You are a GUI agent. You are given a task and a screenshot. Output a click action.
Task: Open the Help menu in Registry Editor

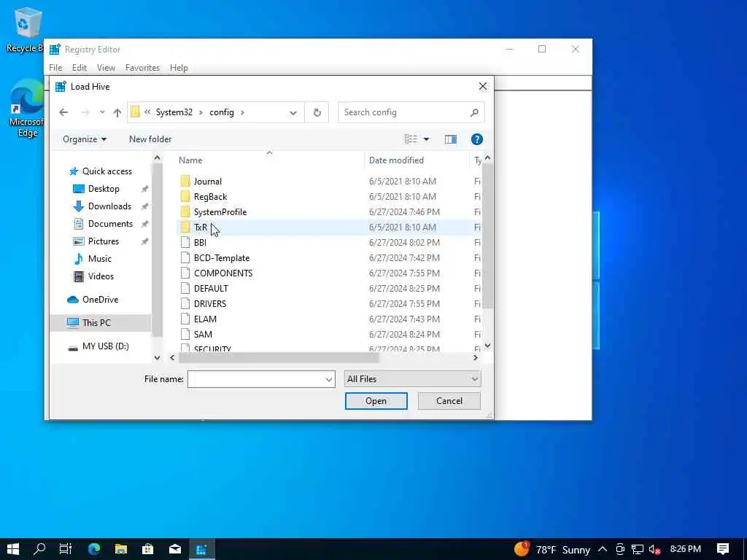tap(179, 68)
